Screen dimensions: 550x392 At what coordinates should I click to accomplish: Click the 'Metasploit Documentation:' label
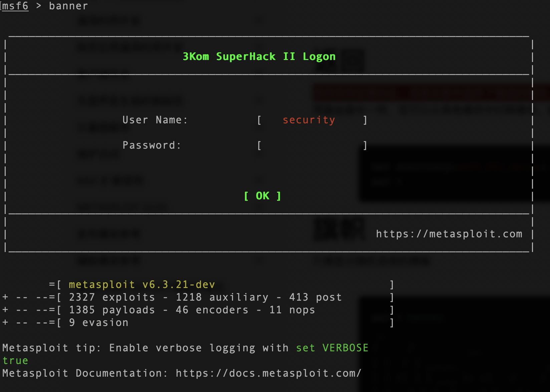pos(85,373)
